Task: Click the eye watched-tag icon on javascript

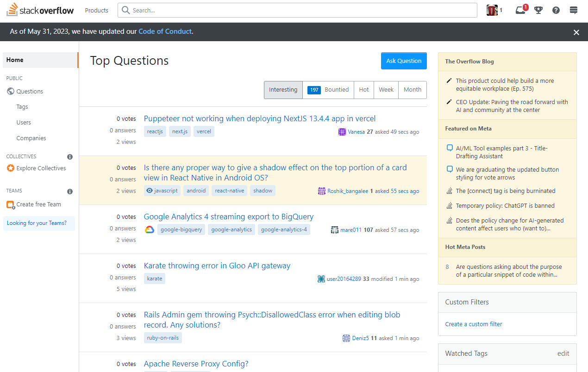Action: (149, 191)
